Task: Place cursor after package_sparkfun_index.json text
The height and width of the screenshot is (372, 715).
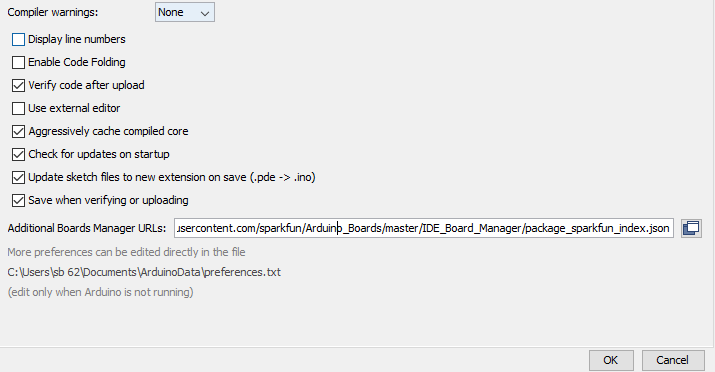Action: 670,228
